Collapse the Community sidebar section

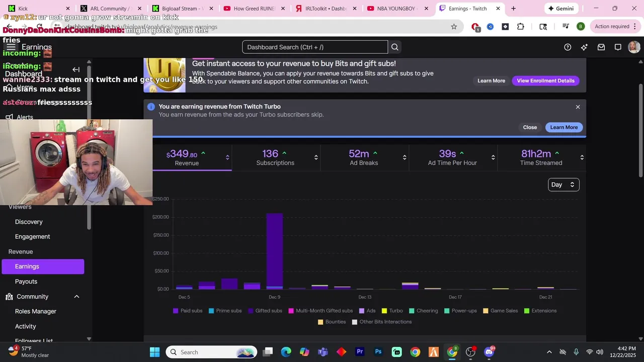pos(76,297)
